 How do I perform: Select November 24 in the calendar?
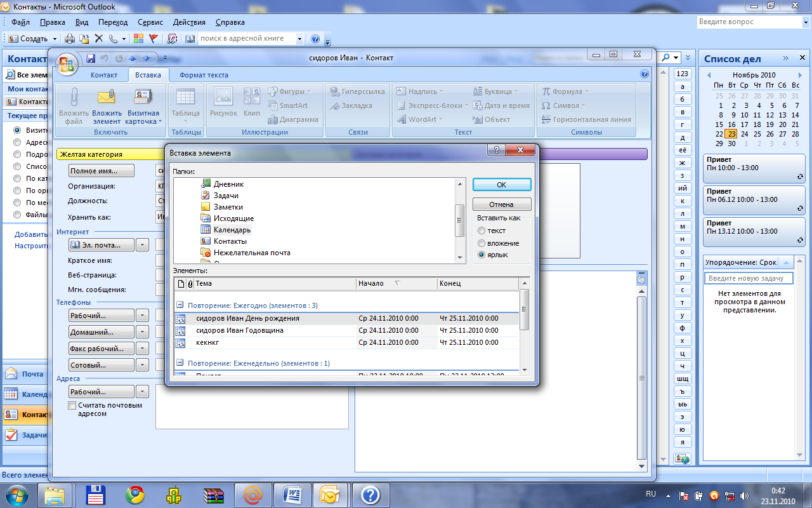pyautogui.click(x=744, y=134)
